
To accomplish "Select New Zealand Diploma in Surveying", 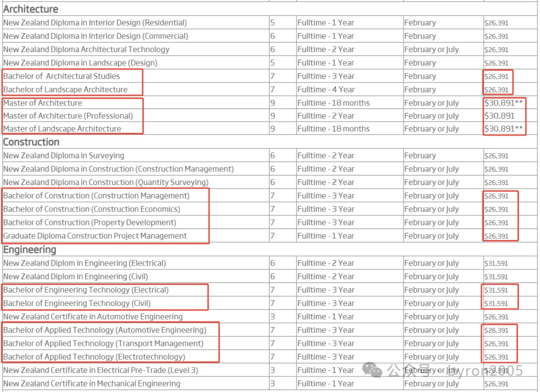I will coord(63,155).
